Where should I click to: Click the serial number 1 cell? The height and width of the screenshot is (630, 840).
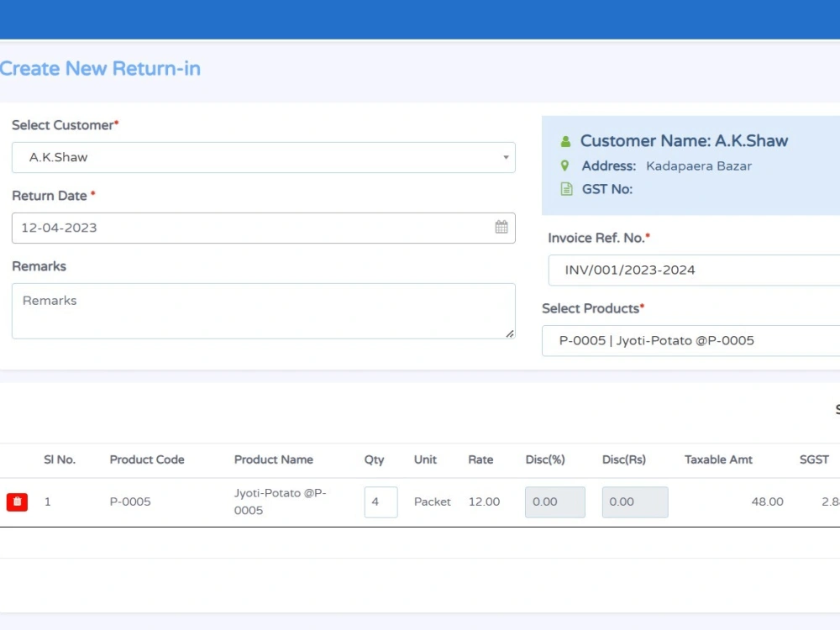pyautogui.click(x=48, y=502)
